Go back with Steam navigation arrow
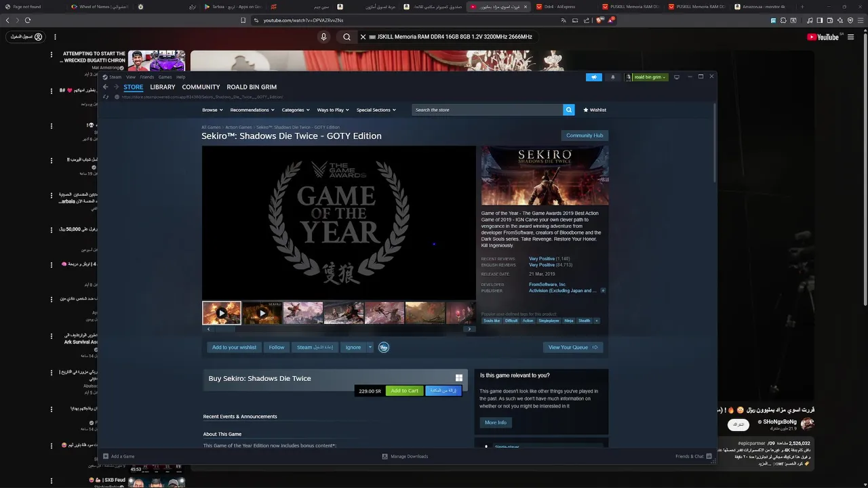Image resolution: width=868 pixels, height=488 pixels. [106, 87]
